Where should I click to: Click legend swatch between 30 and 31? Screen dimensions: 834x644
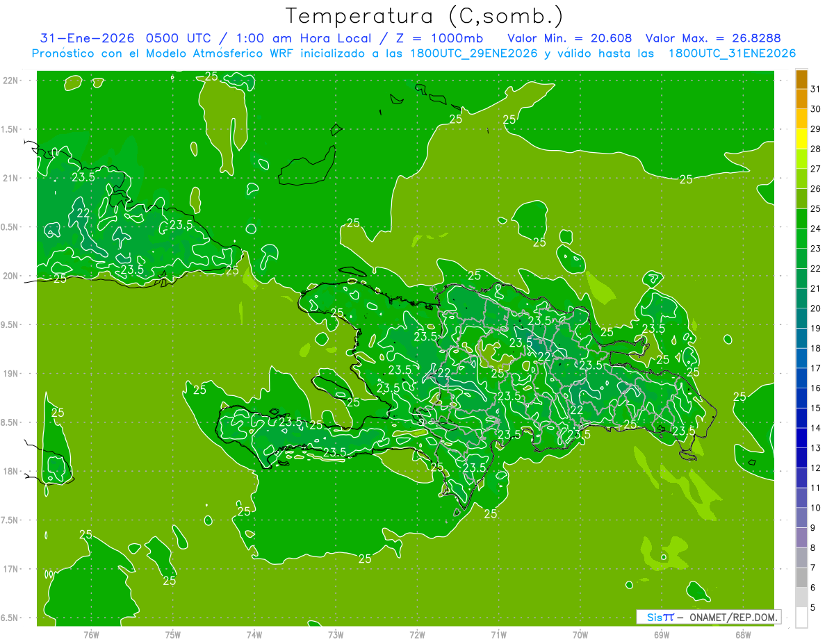[802, 99]
